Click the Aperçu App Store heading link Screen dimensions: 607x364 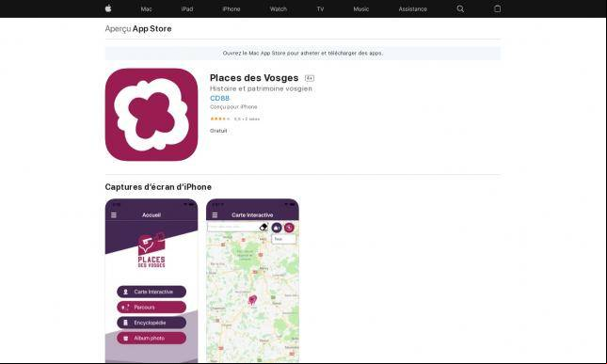pos(138,28)
